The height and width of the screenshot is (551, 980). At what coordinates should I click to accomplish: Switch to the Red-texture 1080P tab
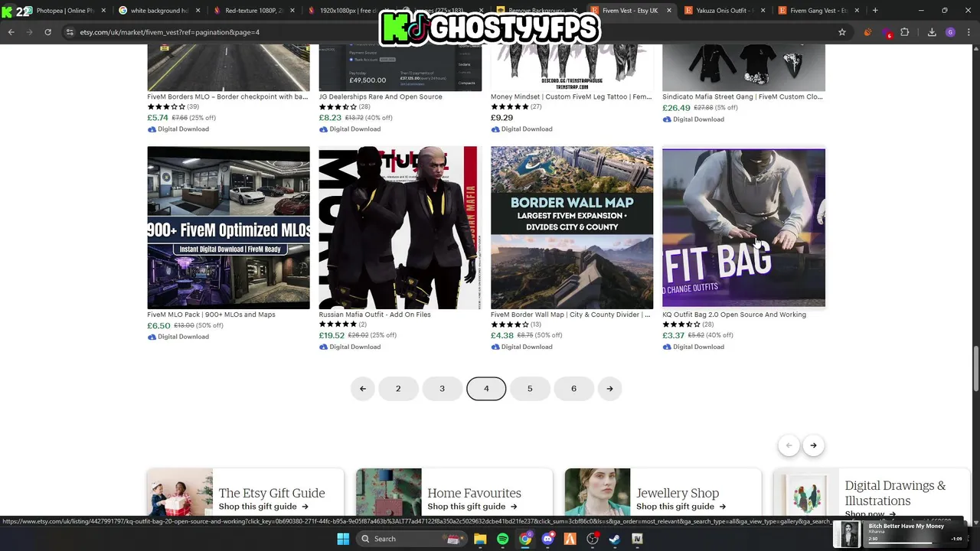(x=253, y=11)
